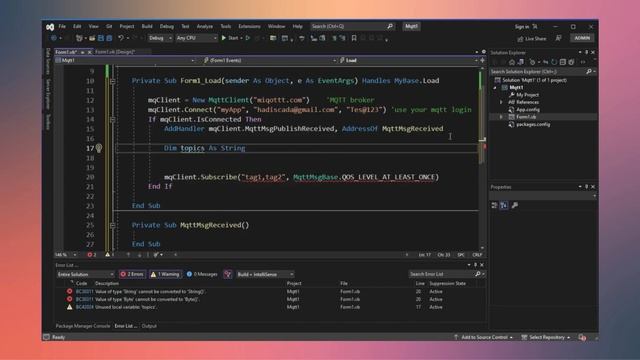The height and width of the screenshot is (360, 640).
Task: Click the BC42024 error code link
Action: click(84, 307)
